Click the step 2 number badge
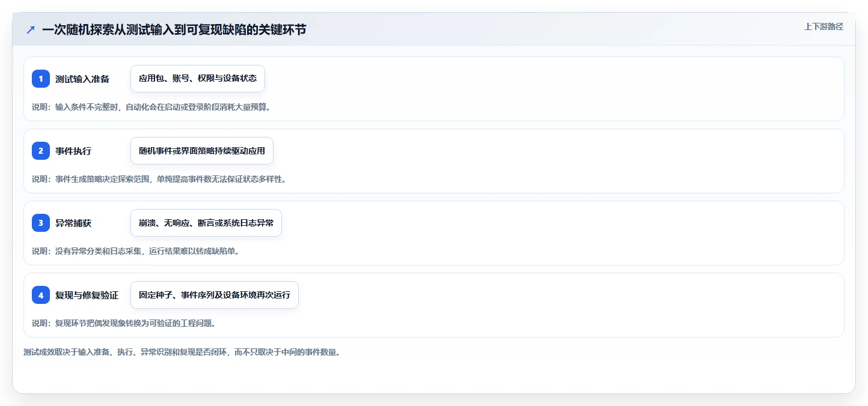Image resolution: width=868 pixels, height=406 pixels. (41, 151)
